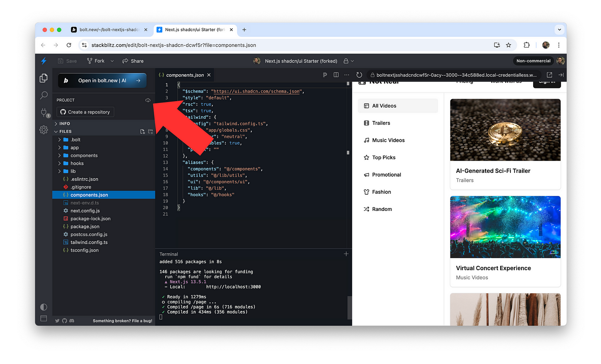Open AI-Generated Sci-Fi Trailer thumbnail

point(505,130)
